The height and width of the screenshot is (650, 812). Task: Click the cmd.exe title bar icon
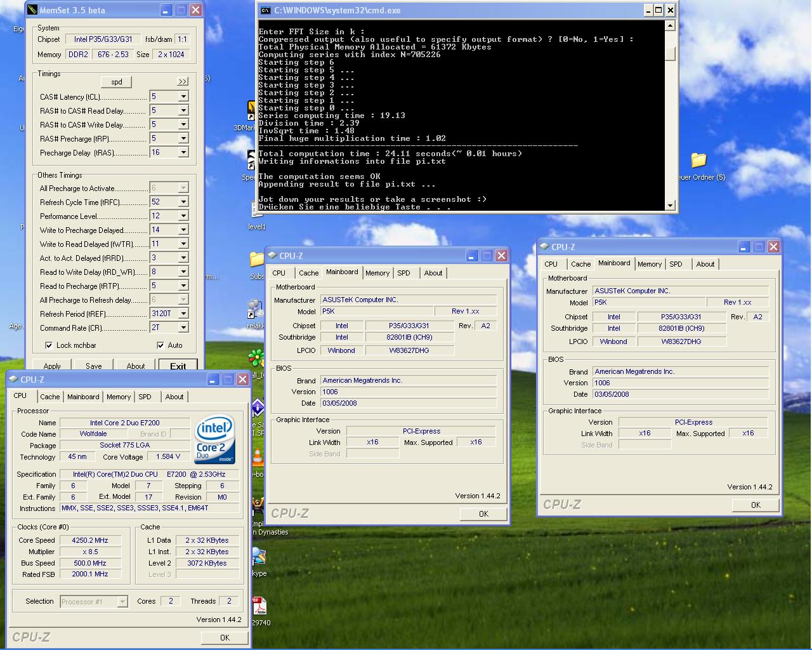266,10
